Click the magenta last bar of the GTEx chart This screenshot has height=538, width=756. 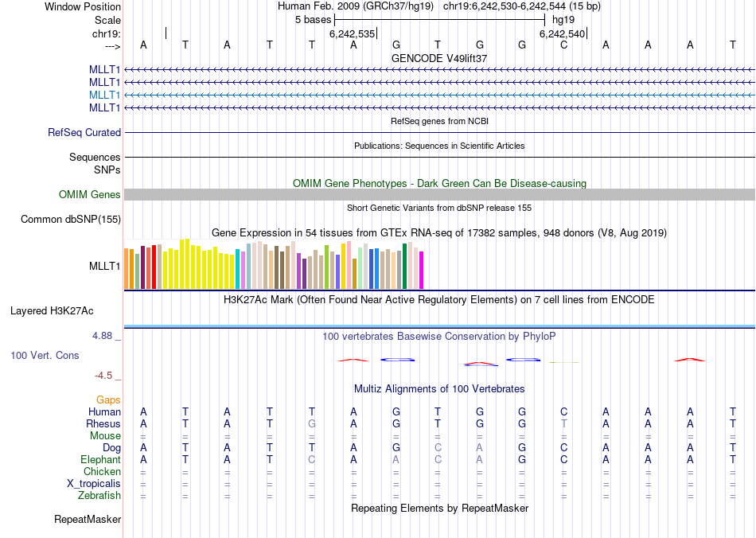click(422, 270)
